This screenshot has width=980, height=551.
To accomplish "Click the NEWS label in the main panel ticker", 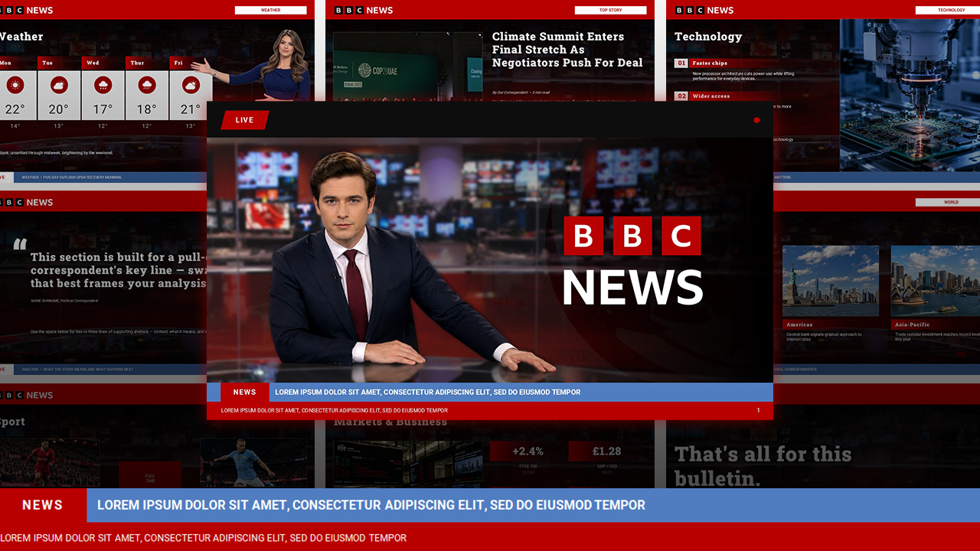I will click(x=245, y=392).
